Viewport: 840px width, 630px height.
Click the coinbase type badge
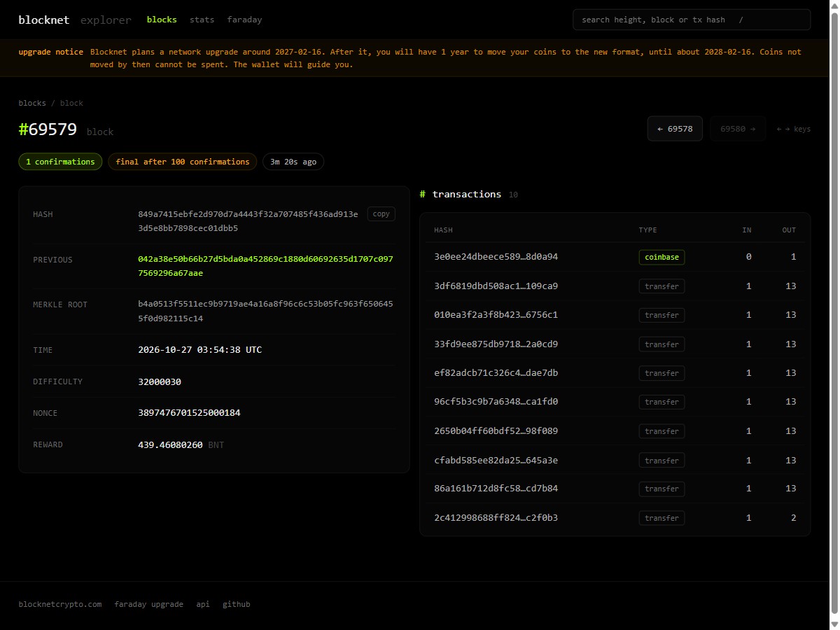click(661, 257)
